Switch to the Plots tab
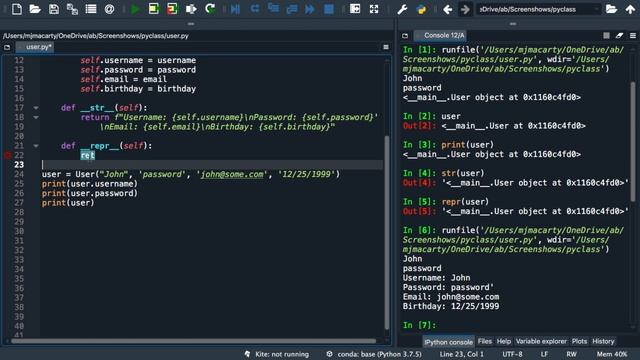Image resolution: width=640 pixels, height=360 pixels. 579,341
